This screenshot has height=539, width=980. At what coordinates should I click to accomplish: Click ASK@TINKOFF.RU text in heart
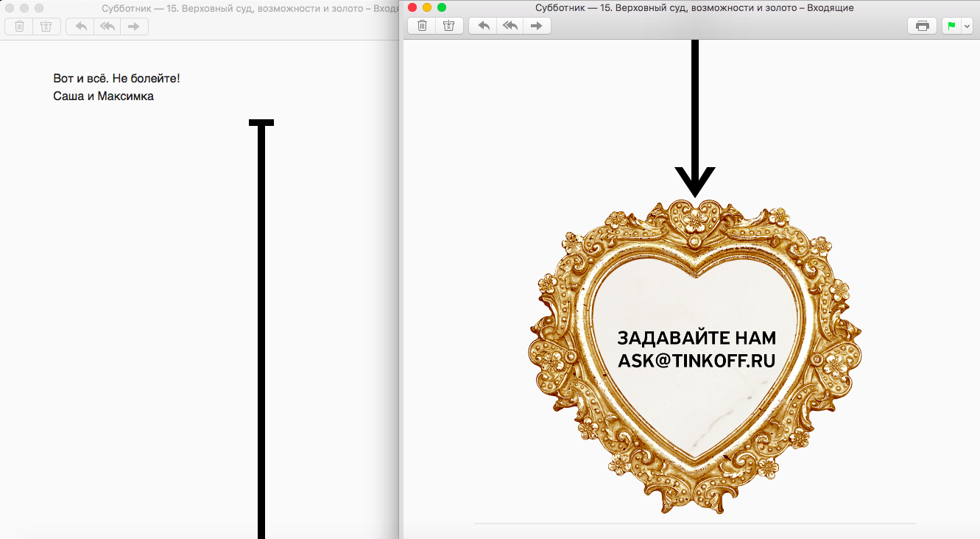(x=697, y=361)
